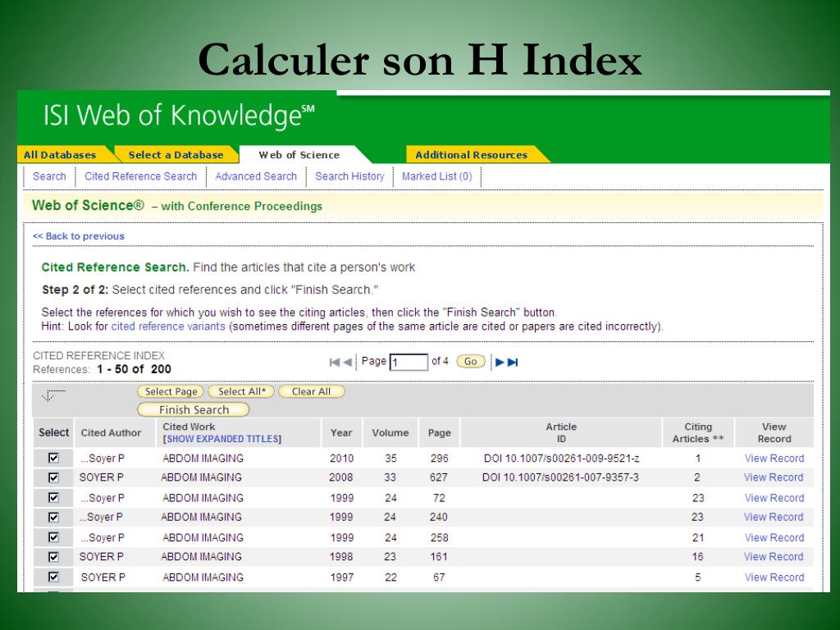This screenshot has width=840, height=630.
Task: Switch to Select a Database tab
Action: 176,155
